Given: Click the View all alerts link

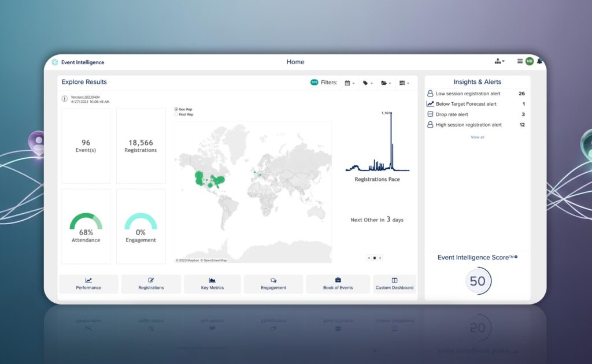Looking at the screenshot, I should (477, 137).
